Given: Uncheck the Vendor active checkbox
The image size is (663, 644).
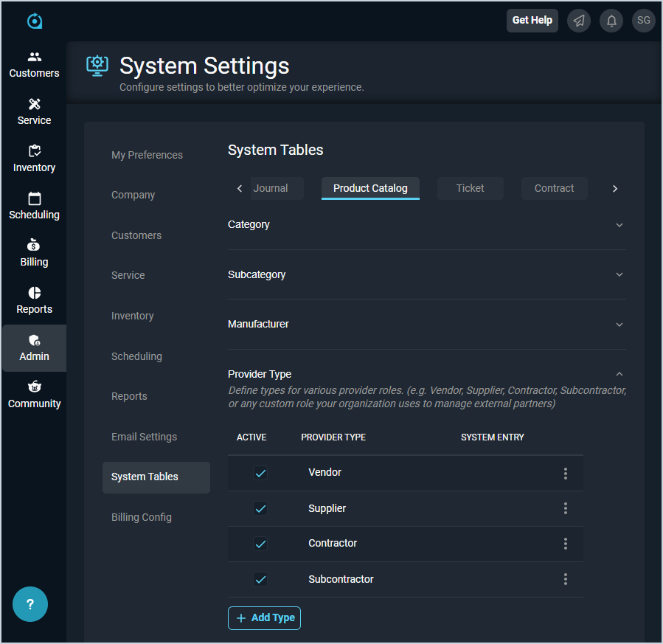Looking at the screenshot, I should [260, 473].
